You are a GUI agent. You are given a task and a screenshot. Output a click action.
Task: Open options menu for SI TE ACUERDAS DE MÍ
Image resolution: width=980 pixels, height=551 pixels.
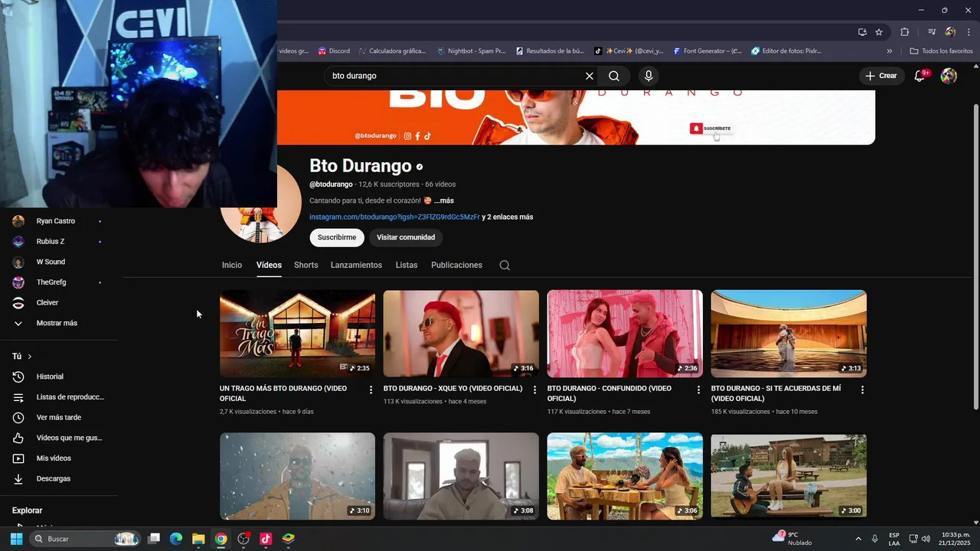click(862, 390)
